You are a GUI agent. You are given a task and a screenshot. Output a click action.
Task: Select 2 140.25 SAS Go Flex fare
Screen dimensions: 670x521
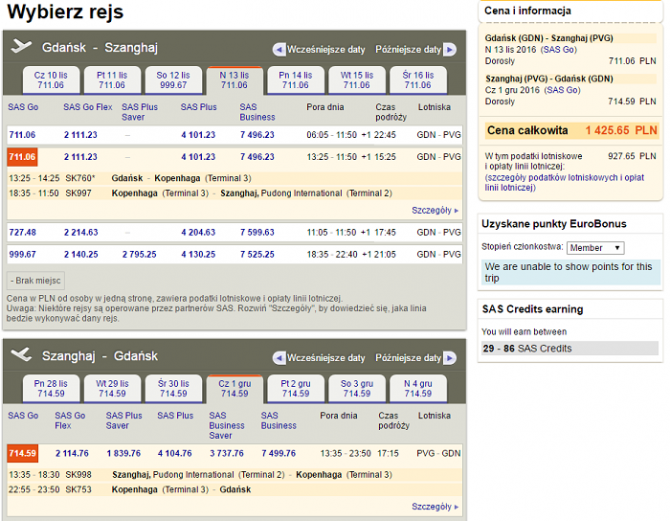(81, 254)
